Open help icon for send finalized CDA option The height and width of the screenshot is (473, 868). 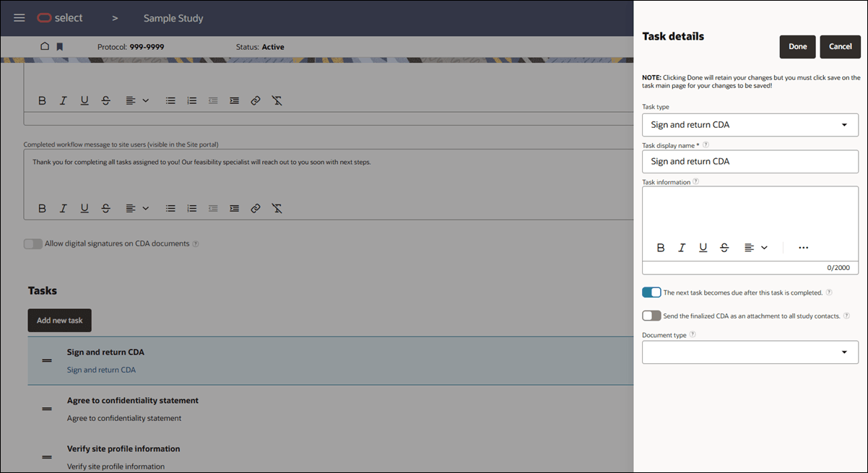coord(846,316)
